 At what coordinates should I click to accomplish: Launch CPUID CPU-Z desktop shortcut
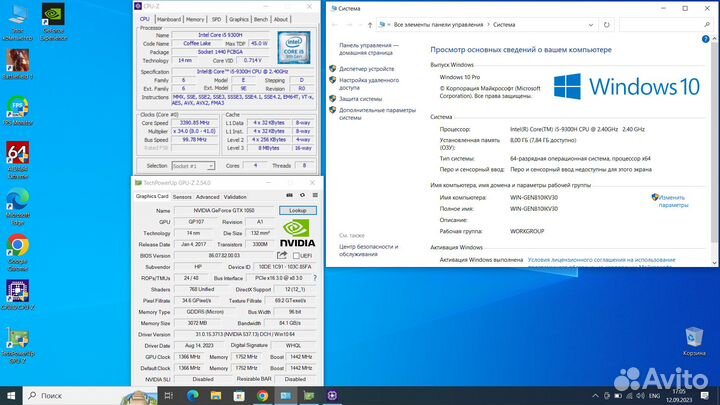[x=18, y=294]
